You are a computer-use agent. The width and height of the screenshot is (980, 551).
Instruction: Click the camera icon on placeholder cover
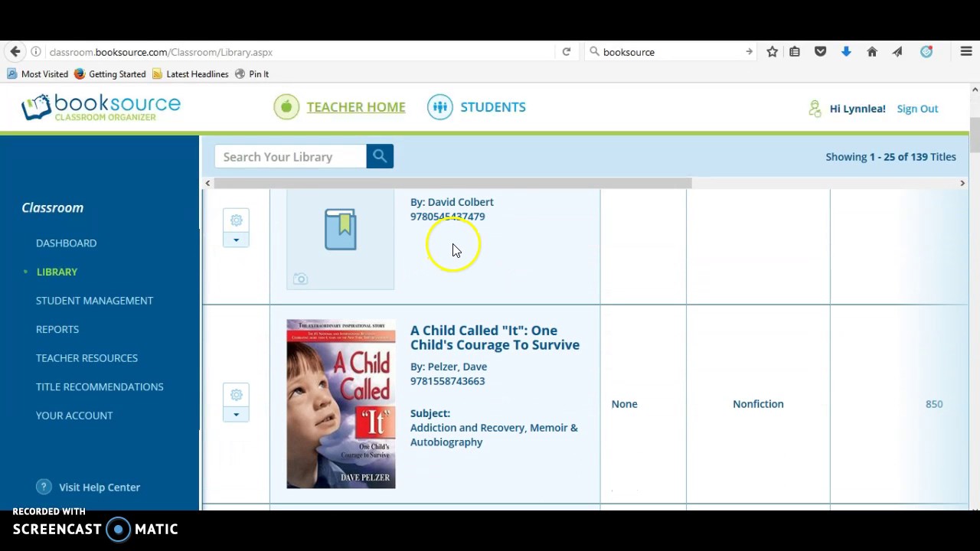click(300, 279)
